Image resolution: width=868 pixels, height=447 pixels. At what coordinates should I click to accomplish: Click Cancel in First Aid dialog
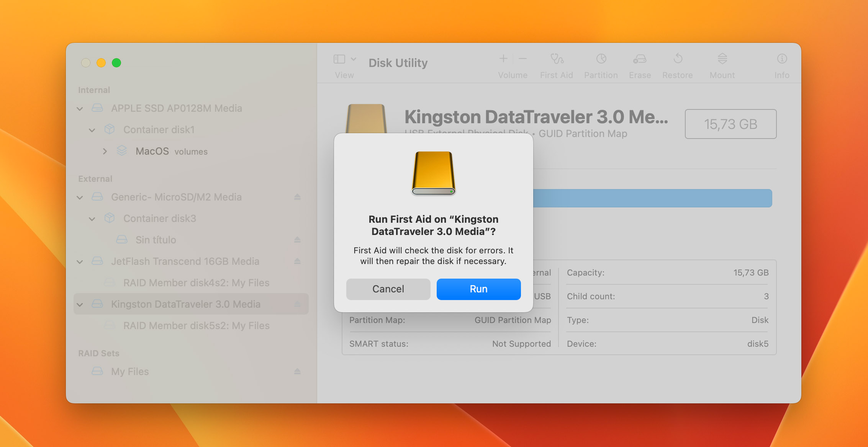(x=388, y=289)
